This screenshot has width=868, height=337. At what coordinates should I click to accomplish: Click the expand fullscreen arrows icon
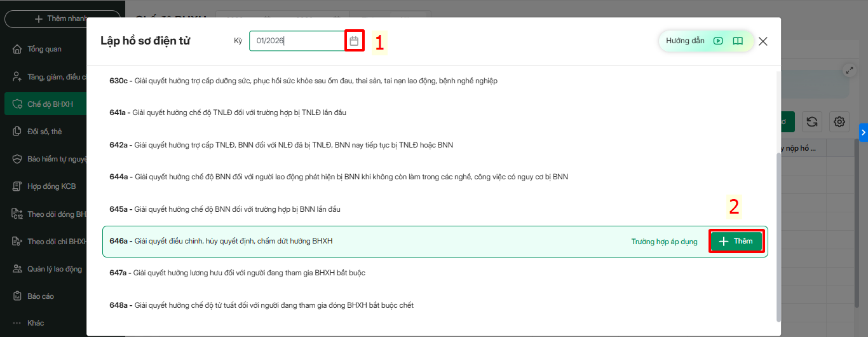(x=848, y=71)
